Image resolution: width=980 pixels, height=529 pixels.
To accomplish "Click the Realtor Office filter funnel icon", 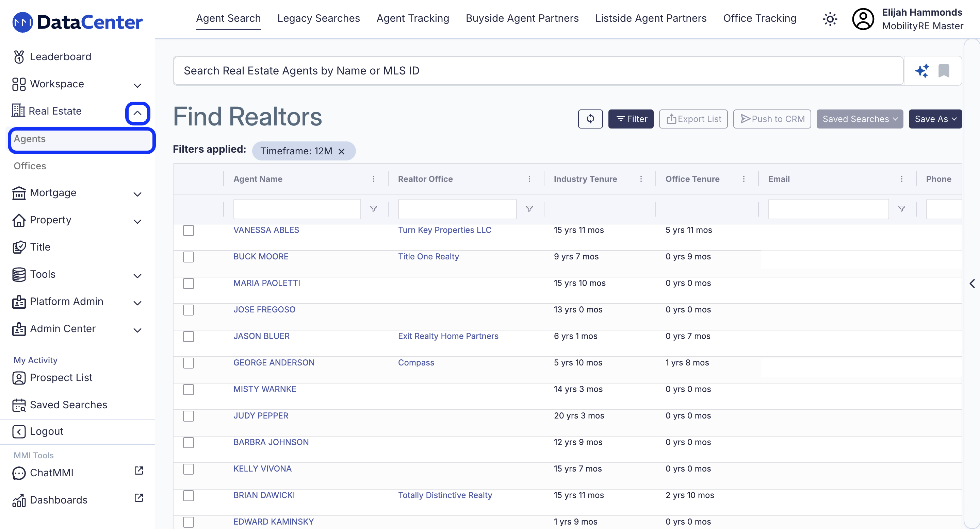I will 529,209.
